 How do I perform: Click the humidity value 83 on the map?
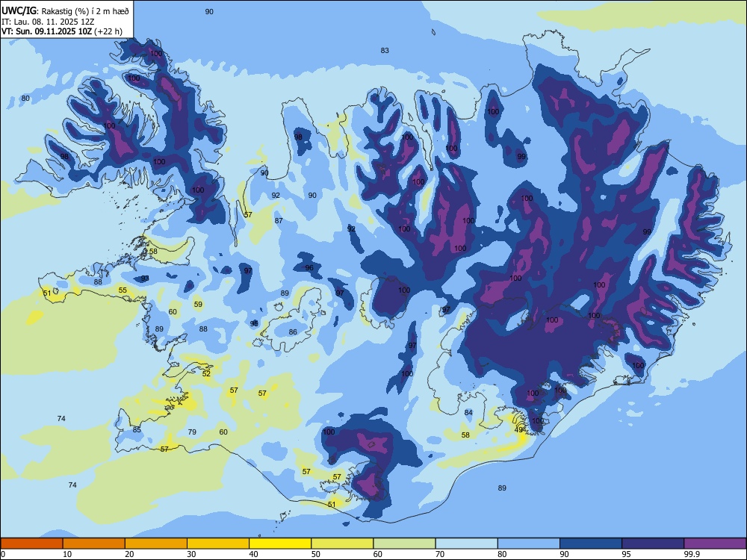pyautogui.click(x=385, y=51)
